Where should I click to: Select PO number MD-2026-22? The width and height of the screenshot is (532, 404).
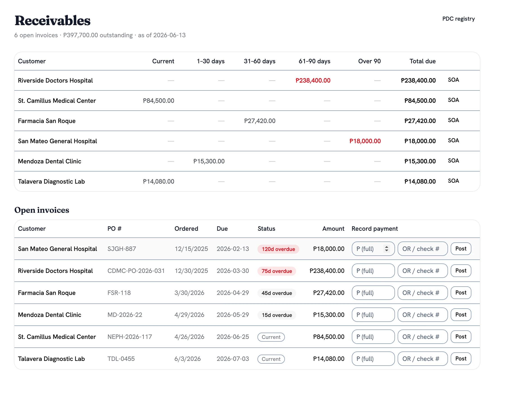click(x=125, y=314)
